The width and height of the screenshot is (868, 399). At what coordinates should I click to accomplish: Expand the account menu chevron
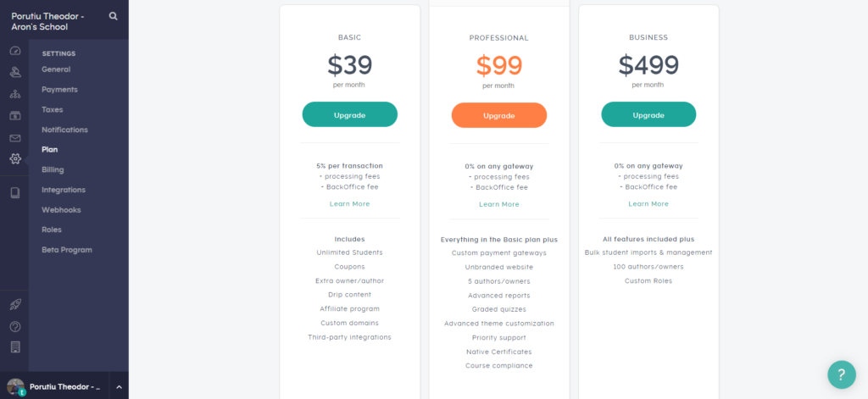tap(119, 387)
